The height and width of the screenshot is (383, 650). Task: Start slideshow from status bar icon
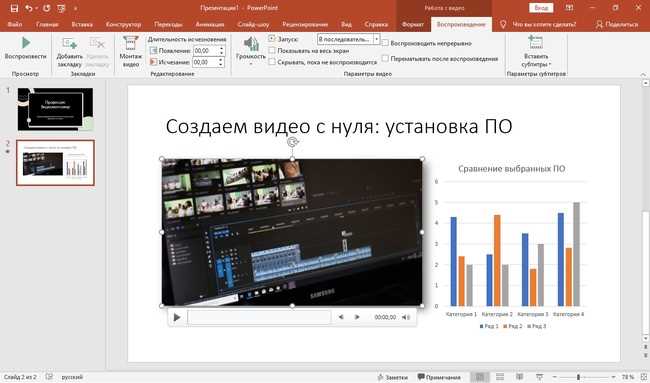pyautogui.click(x=539, y=377)
